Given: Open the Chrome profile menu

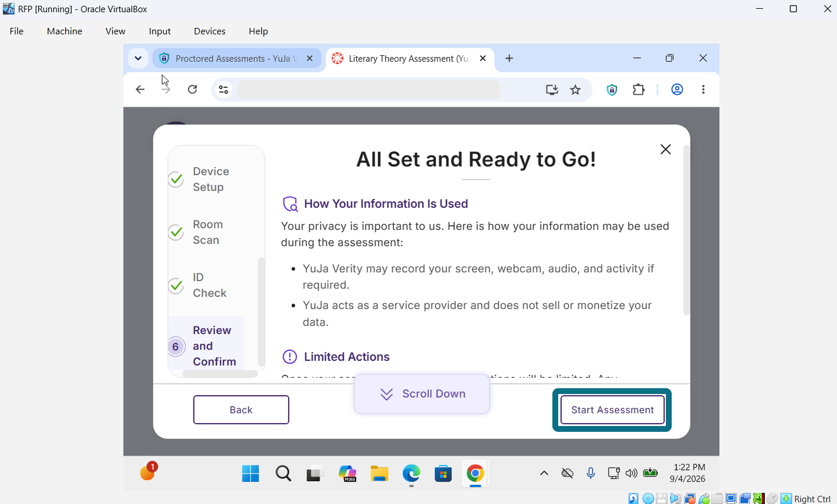Looking at the screenshot, I should click(677, 90).
